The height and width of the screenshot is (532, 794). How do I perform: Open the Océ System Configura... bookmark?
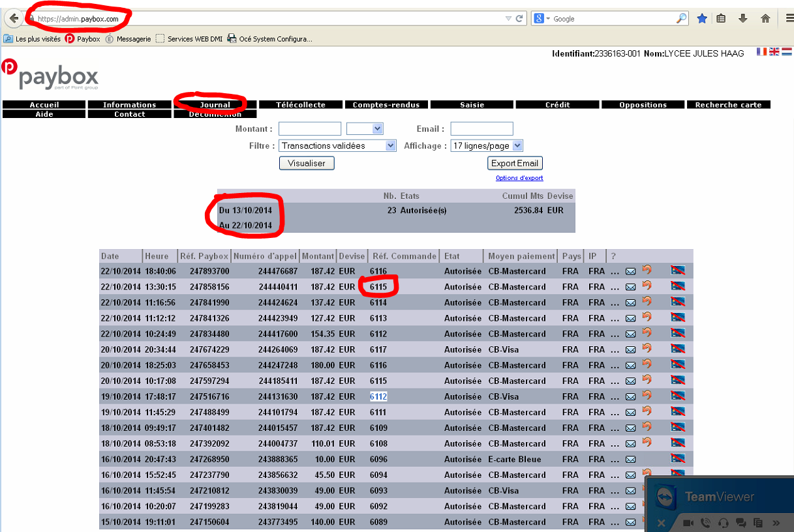pyautogui.click(x=269, y=39)
